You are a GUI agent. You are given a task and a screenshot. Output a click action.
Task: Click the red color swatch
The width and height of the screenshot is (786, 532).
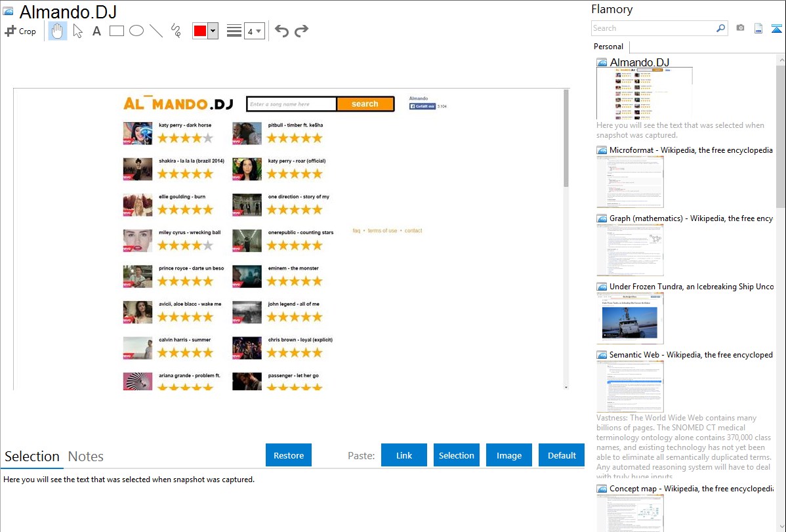tap(199, 31)
